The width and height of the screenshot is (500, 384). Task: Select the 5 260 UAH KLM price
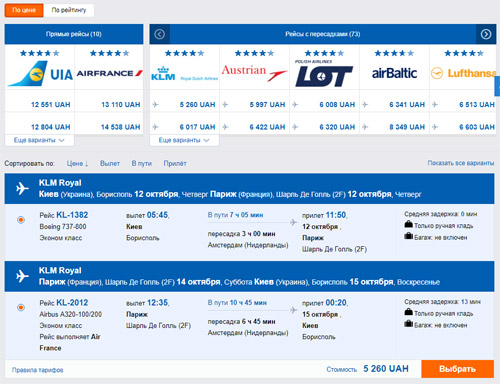point(197,105)
